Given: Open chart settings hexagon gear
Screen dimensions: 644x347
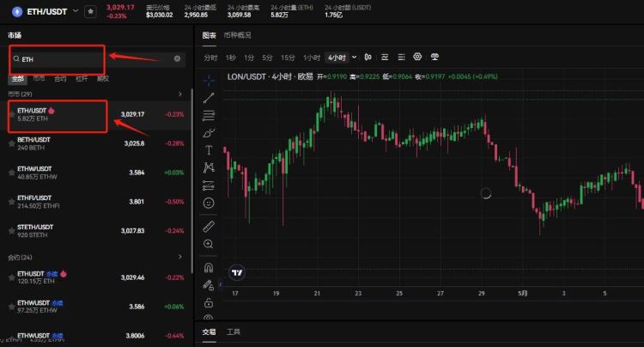Looking at the screenshot, I should (417, 57).
